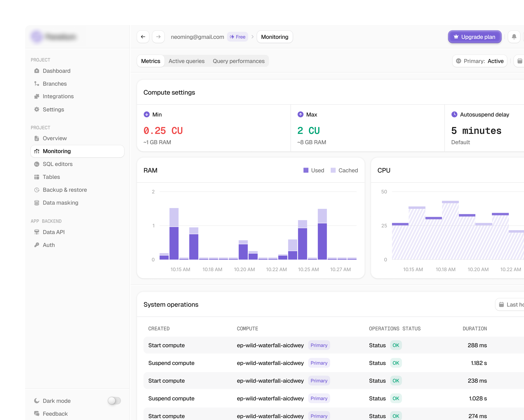Switch to the Active queries tab
Image resolution: width=524 pixels, height=420 pixels.
(x=186, y=61)
